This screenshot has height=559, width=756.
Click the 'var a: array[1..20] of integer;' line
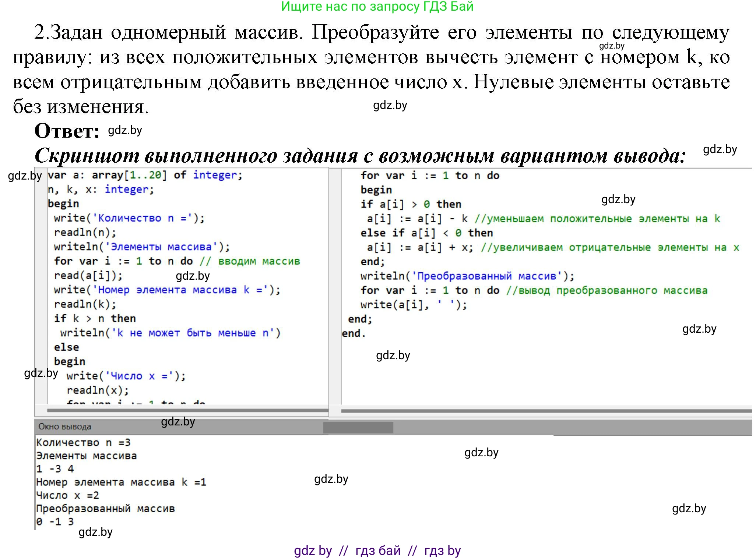tap(145, 175)
